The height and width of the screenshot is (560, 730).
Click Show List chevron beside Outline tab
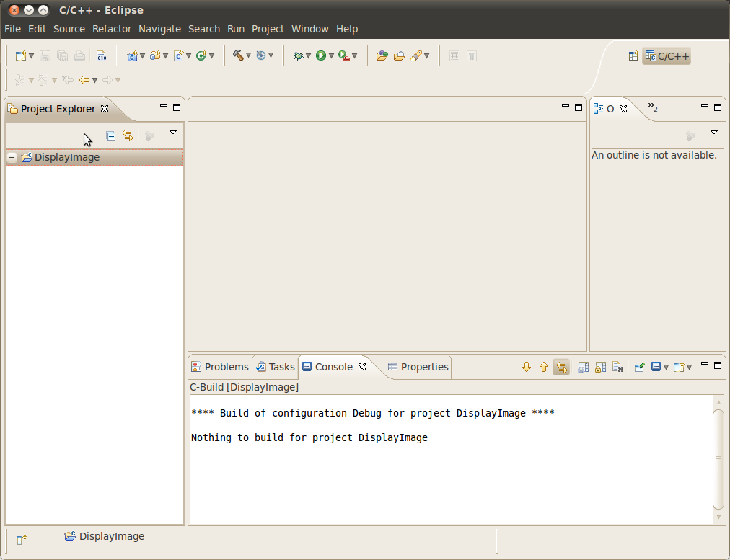pyautogui.click(x=652, y=107)
